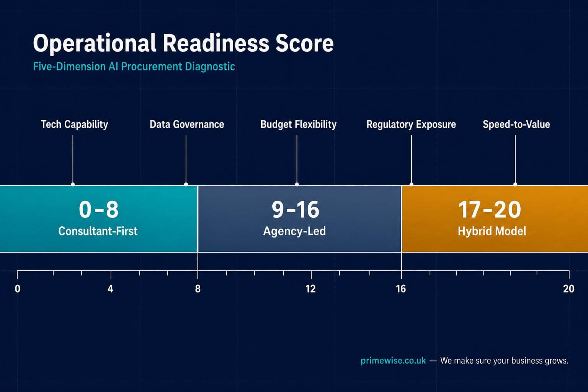Viewport: 588px width, 392px height.
Task: Click the 'Consultant-First' label
Action: [x=98, y=231]
